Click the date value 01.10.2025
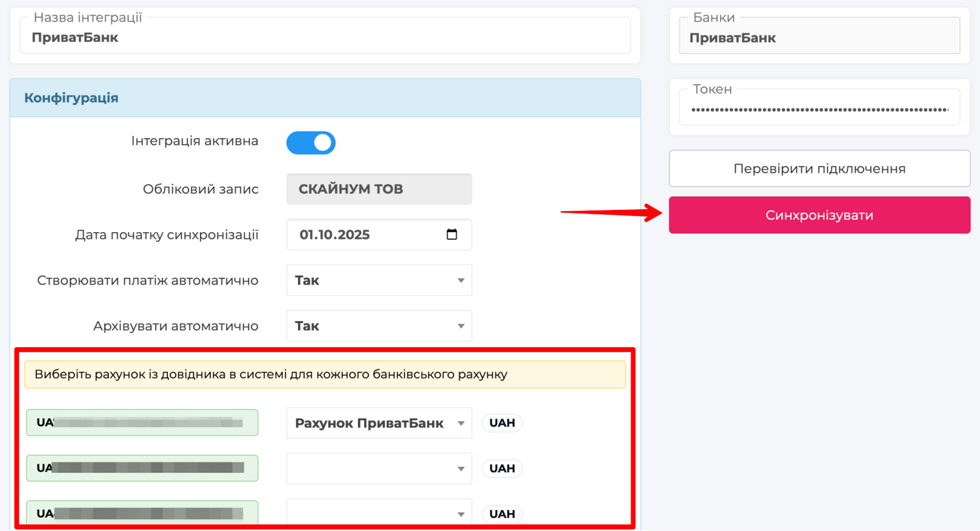Viewport: 980px width, 531px height. tap(335, 235)
